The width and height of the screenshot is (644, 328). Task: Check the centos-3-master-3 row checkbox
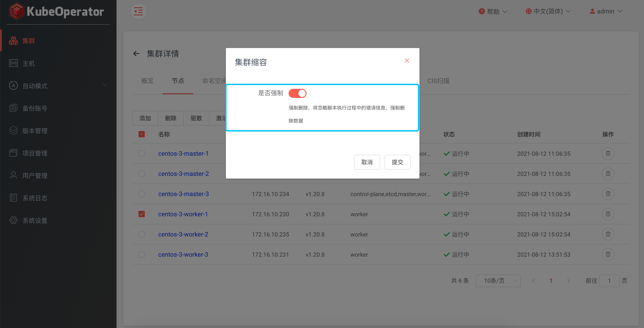pyautogui.click(x=141, y=194)
